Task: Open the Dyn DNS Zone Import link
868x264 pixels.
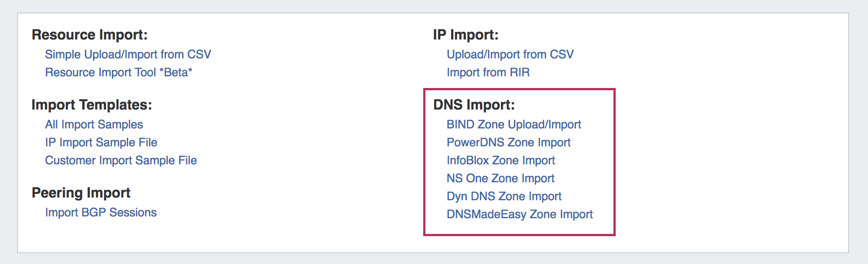Action: click(504, 196)
